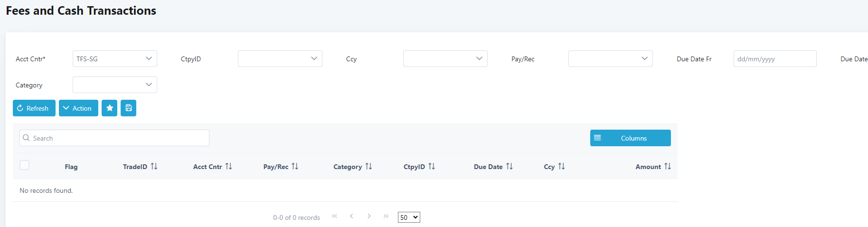868x227 pixels.
Task: Sort by CtpyID column arrows
Action: [x=431, y=166]
